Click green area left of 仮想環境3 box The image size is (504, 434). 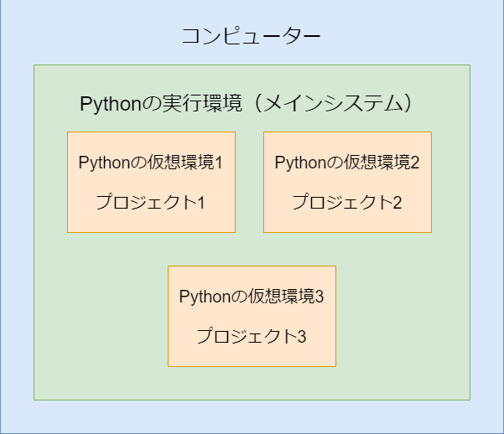[x=101, y=316]
